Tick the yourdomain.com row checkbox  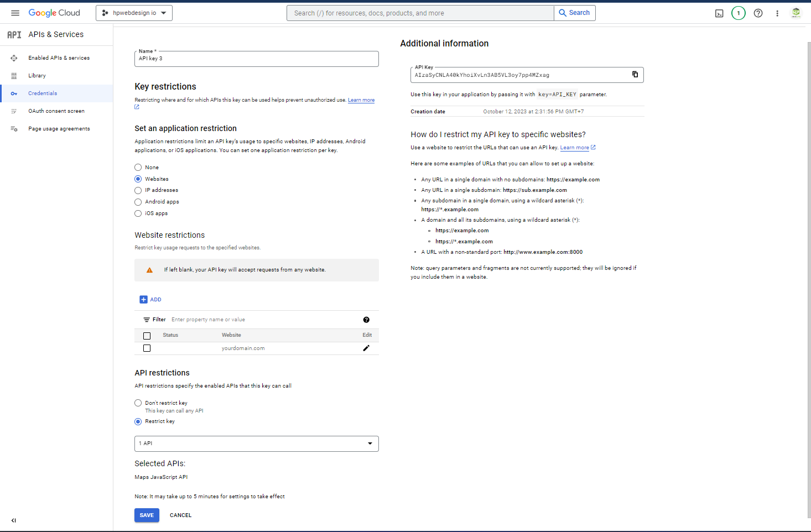(147, 348)
